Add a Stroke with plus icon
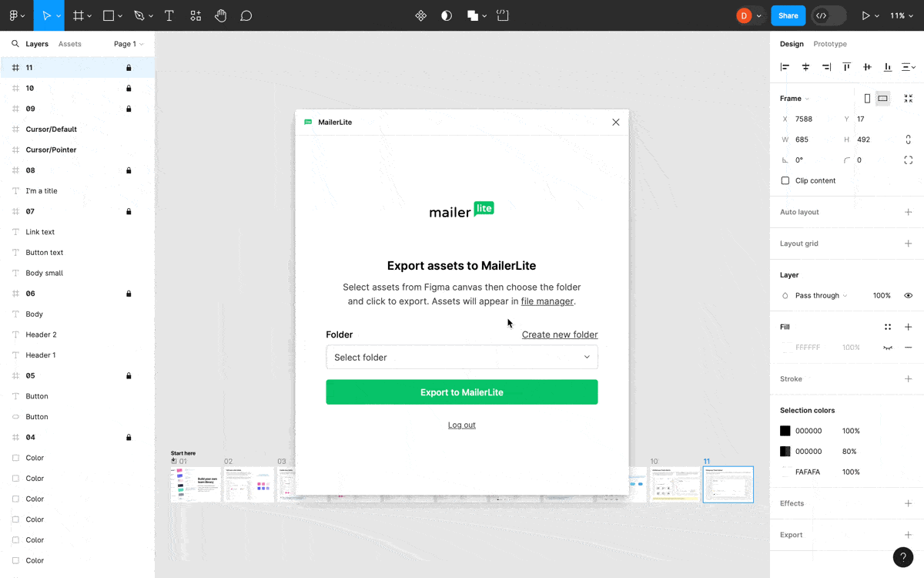Image resolution: width=924 pixels, height=578 pixels. (x=909, y=379)
